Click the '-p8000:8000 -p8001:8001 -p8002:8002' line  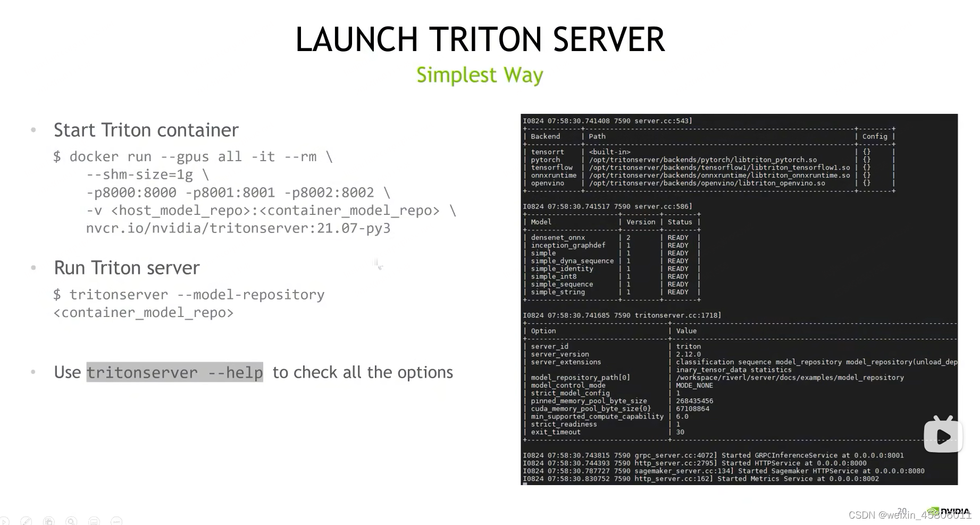coord(238,193)
